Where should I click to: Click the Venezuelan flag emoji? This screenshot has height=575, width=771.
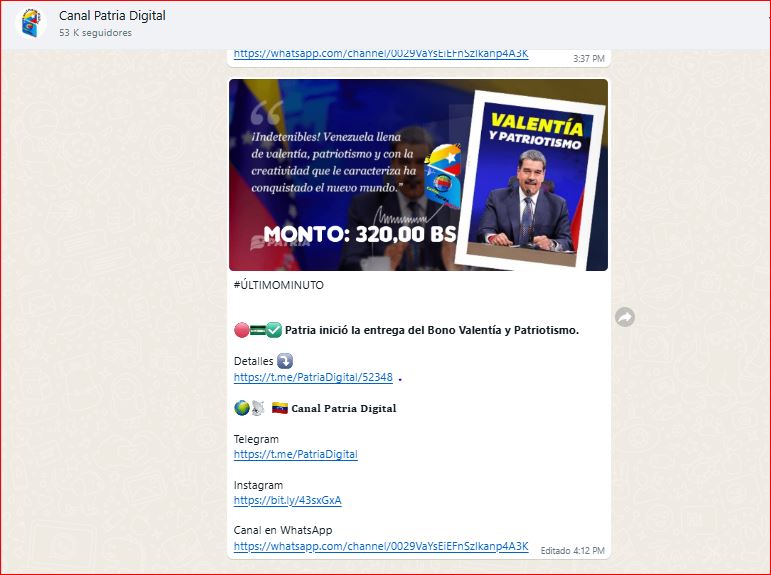click(280, 408)
